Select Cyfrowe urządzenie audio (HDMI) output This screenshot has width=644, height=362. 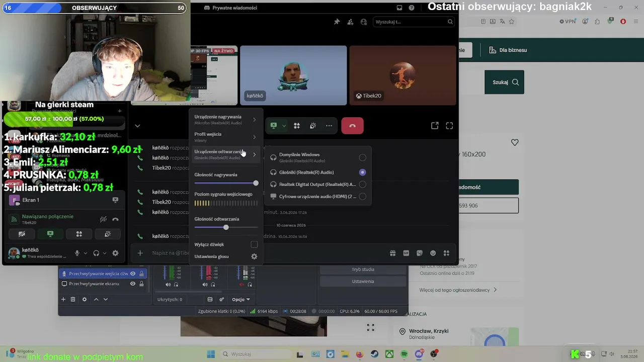pyautogui.click(x=318, y=197)
